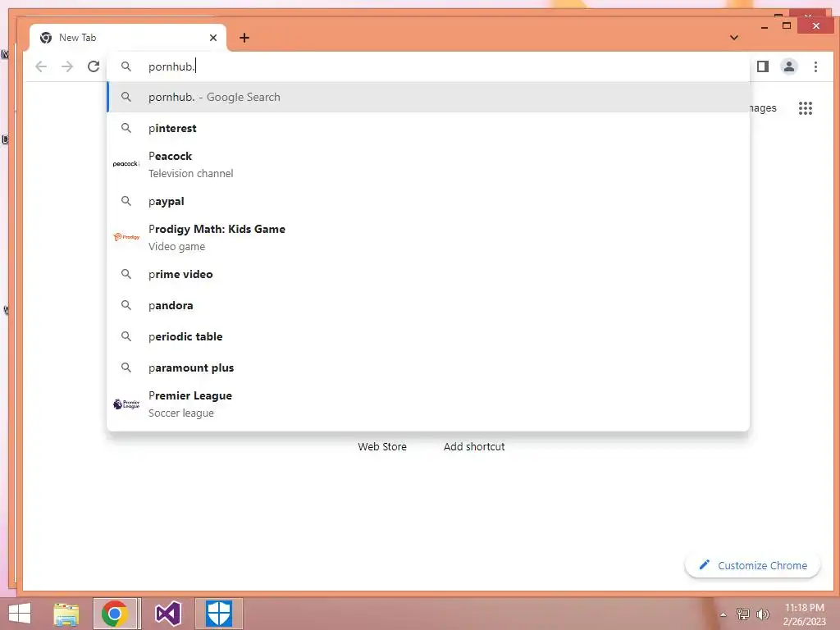The width and height of the screenshot is (840, 630).
Task: Show hidden system tray icons
Action: (x=723, y=614)
